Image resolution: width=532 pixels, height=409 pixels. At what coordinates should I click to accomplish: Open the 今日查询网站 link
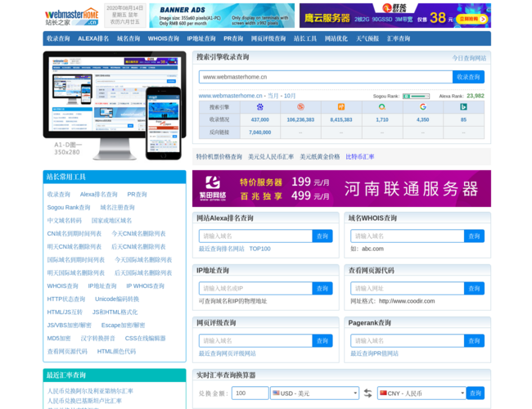[x=469, y=58]
